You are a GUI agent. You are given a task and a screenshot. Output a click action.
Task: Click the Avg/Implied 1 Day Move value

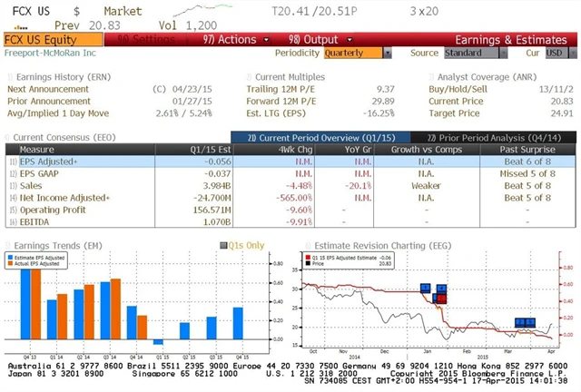(x=183, y=113)
